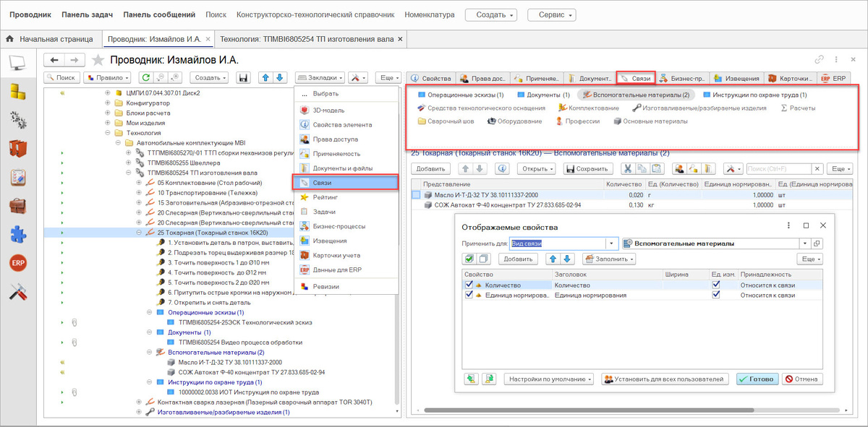The height and width of the screenshot is (427, 868).
Task: Move tree item down with blue arrow
Action: [x=281, y=77]
